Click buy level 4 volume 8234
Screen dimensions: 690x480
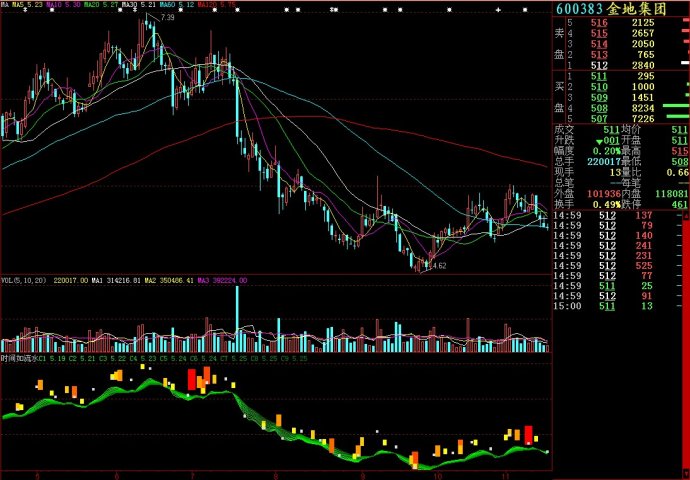coord(643,108)
